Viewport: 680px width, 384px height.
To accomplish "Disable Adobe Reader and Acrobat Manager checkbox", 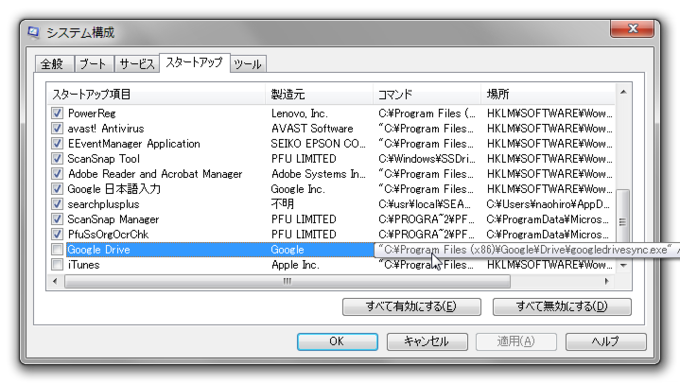I will pyautogui.click(x=57, y=174).
